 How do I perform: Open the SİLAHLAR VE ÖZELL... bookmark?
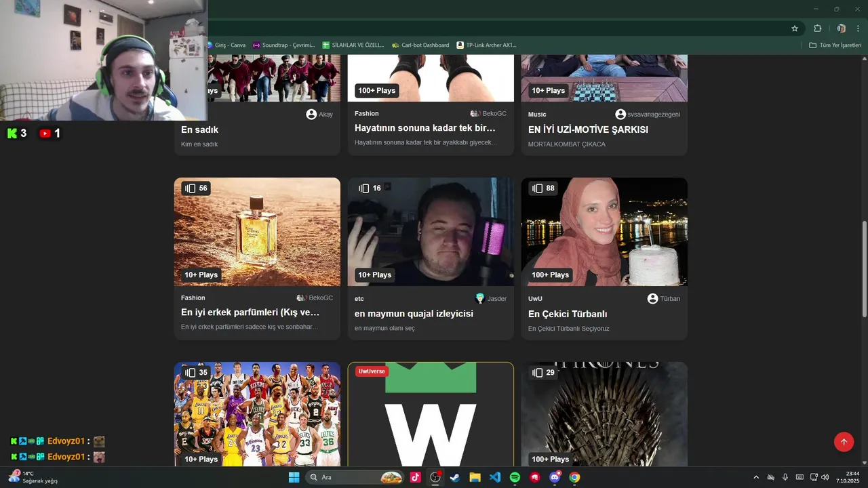pyautogui.click(x=353, y=45)
